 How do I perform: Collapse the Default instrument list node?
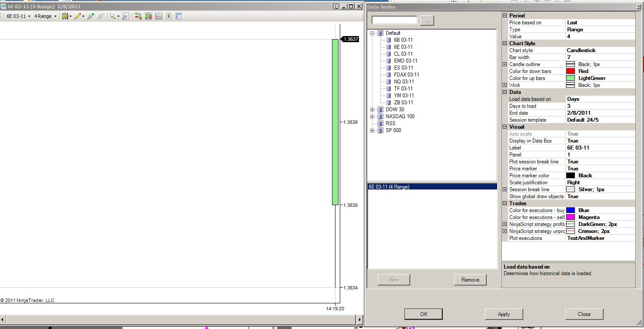pyautogui.click(x=372, y=33)
